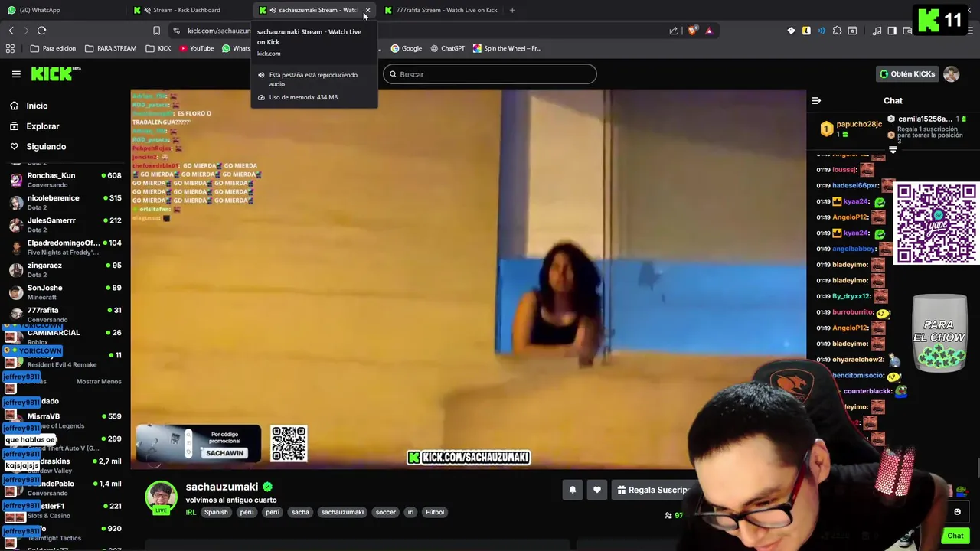Select the sacha tag

coord(300,512)
